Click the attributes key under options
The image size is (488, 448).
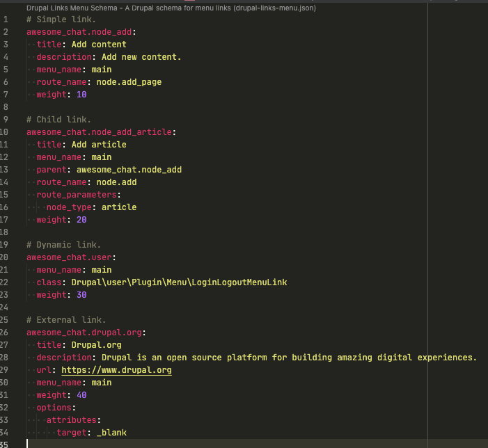72,420
